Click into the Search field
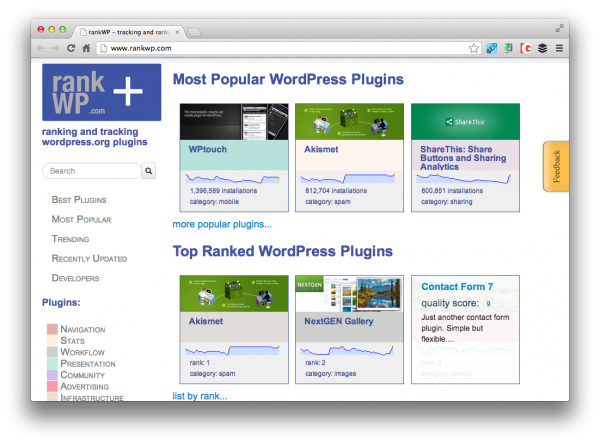Screen dimensions: 600x444 (x=91, y=171)
